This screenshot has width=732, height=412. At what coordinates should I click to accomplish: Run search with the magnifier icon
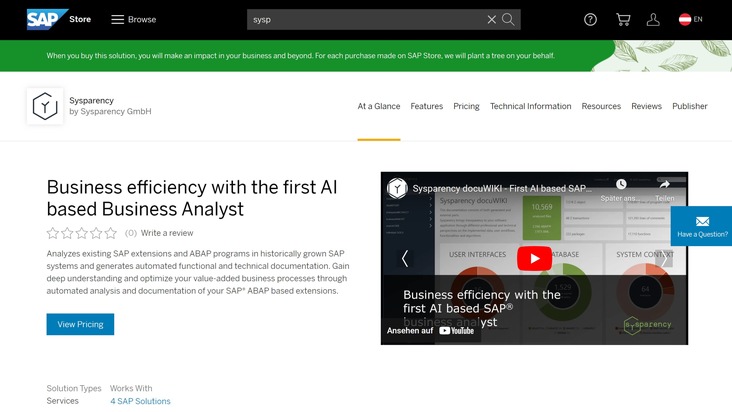(508, 19)
